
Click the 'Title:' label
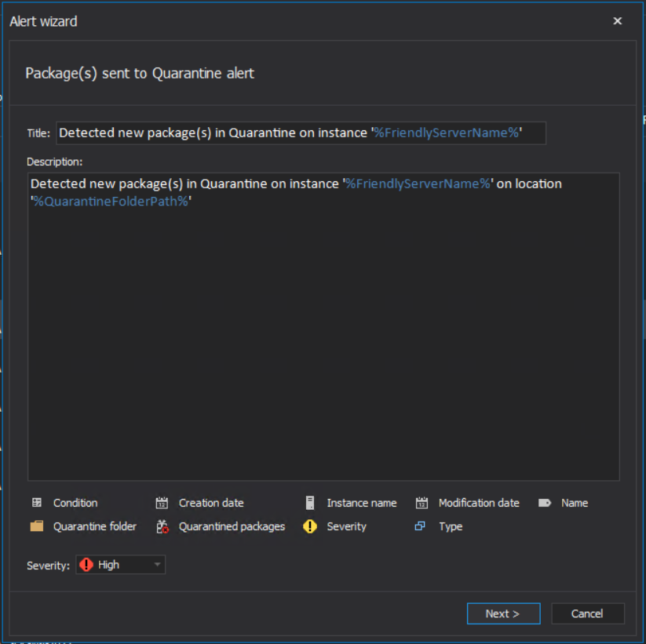[38, 133]
